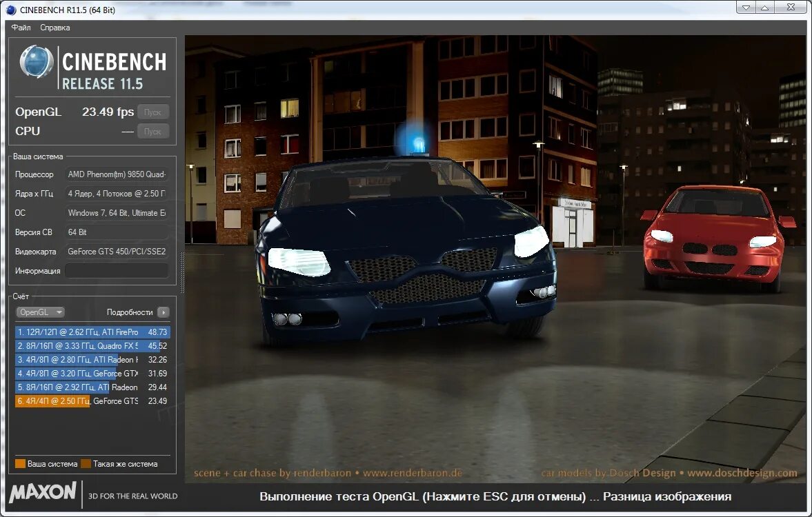Click the Cinebench globe logo icon
The width and height of the screenshot is (812, 517).
point(37,61)
